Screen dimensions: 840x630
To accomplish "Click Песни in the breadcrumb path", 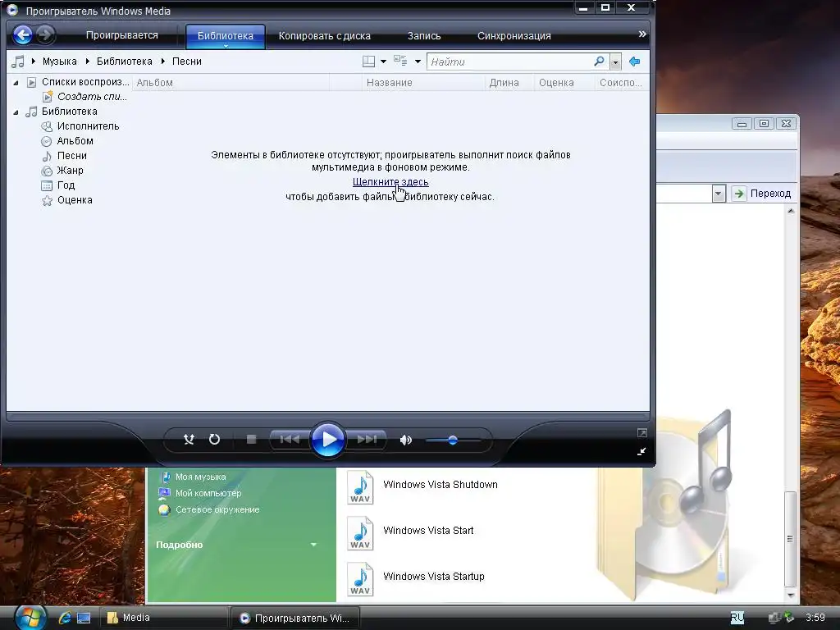I will [186, 62].
